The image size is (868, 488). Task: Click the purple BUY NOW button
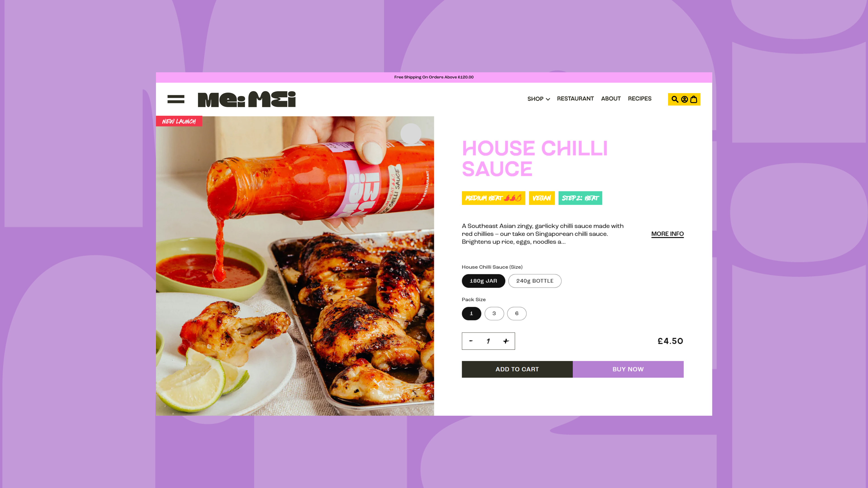click(628, 369)
